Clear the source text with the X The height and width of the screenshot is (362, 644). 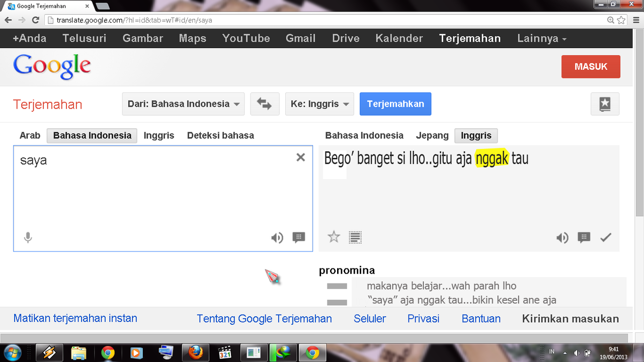[301, 157]
